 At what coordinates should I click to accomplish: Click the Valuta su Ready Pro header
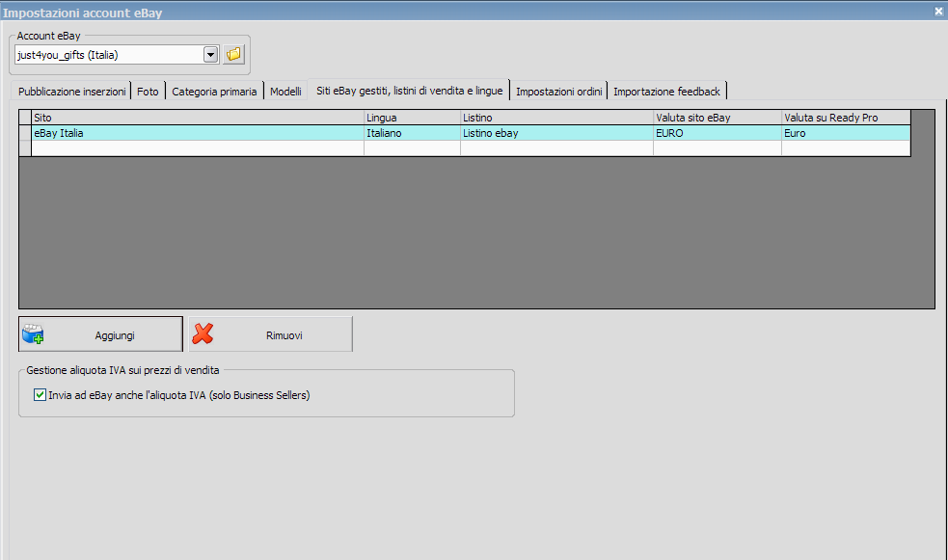click(847, 118)
